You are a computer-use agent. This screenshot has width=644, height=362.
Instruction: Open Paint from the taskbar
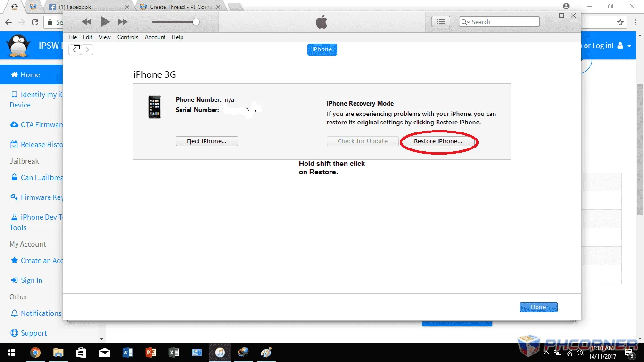tap(266, 353)
